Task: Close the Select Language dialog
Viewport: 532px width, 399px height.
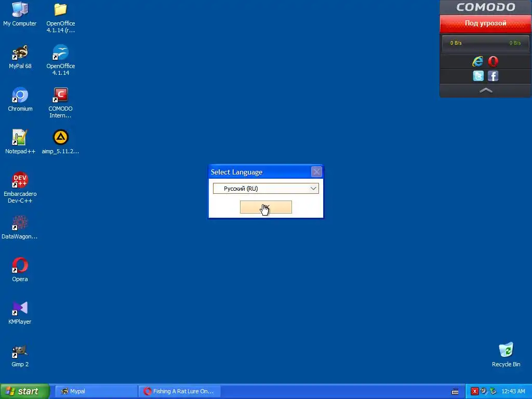Action: click(316, 172)
